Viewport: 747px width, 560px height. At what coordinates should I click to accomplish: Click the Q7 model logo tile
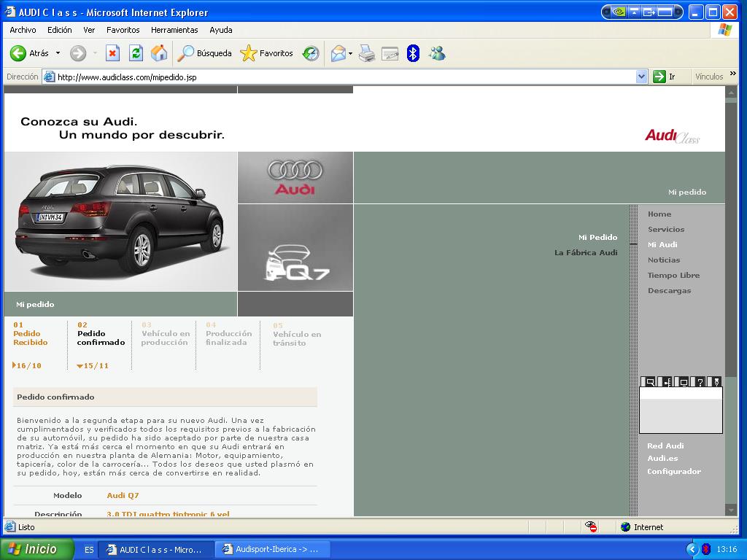pyautogui.click(x=295, y=248)
